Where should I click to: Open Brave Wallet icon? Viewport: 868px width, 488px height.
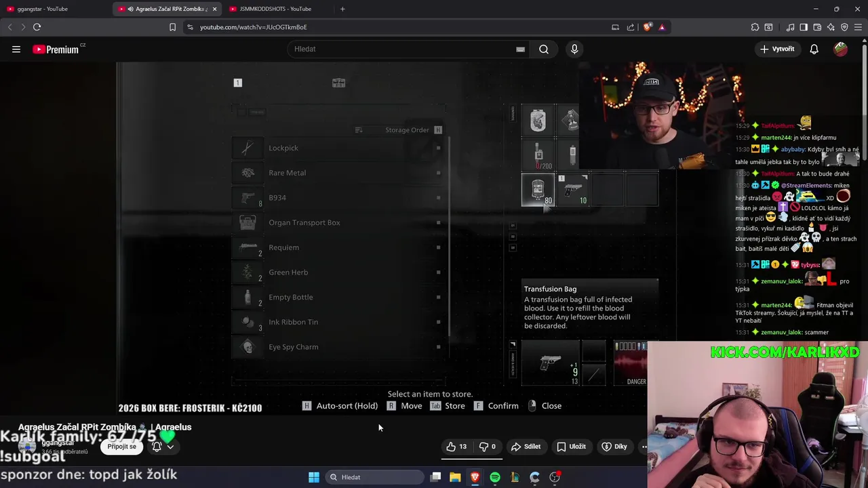(x=817, y=27)
